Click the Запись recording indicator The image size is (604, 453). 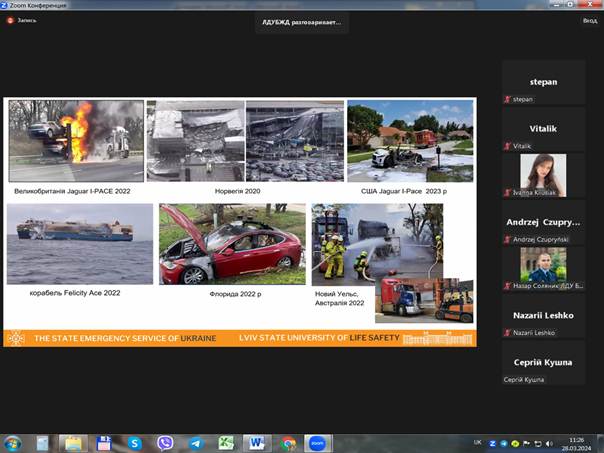26,19
